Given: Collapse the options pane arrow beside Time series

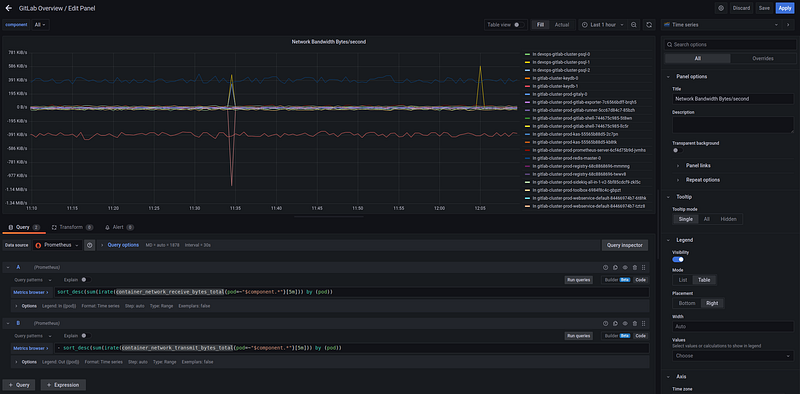Looking at the screenshot, I should click(789, 24).
